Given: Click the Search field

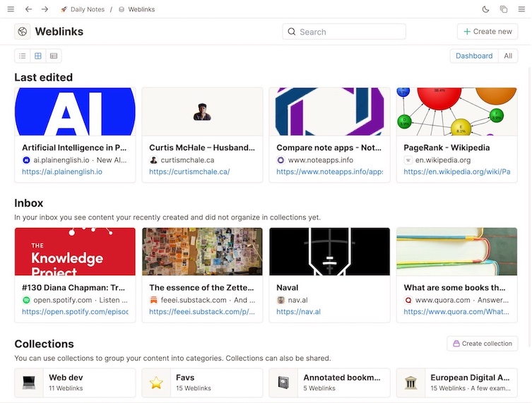Looking at the screenshot, I should tap(344, 32).
